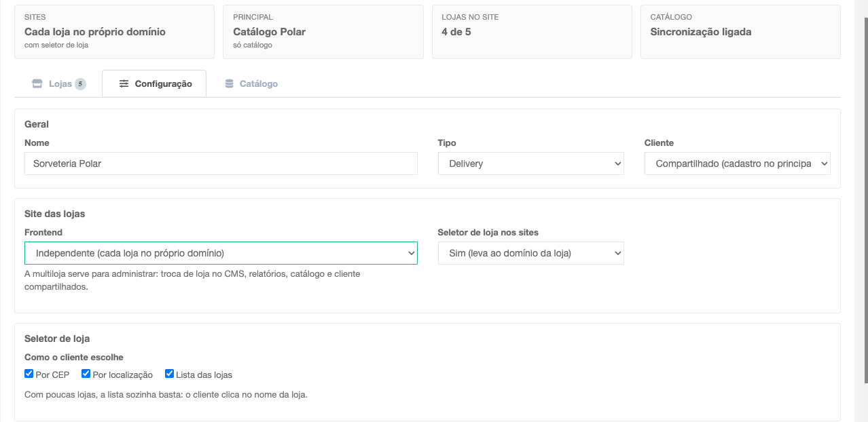Click the help text A multiloja serve para administrar
Viewport: 868px width, 422px height.
pos(192,280)
